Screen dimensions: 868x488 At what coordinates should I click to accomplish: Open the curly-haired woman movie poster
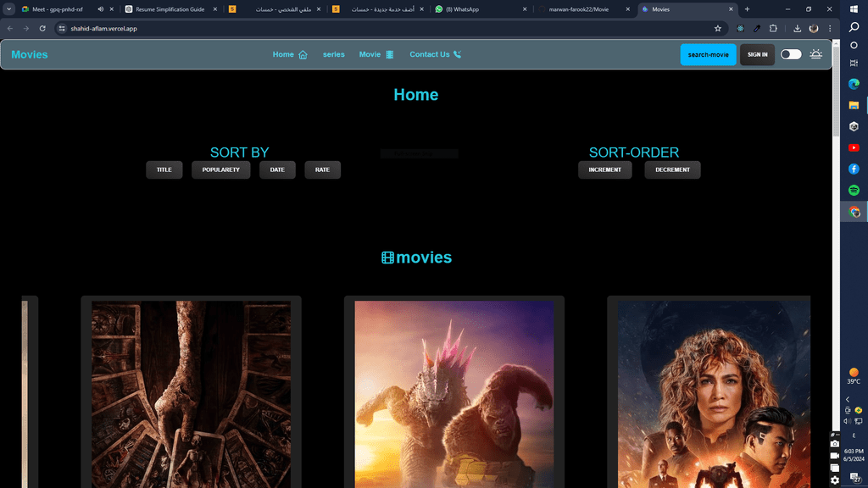[714, 394]
